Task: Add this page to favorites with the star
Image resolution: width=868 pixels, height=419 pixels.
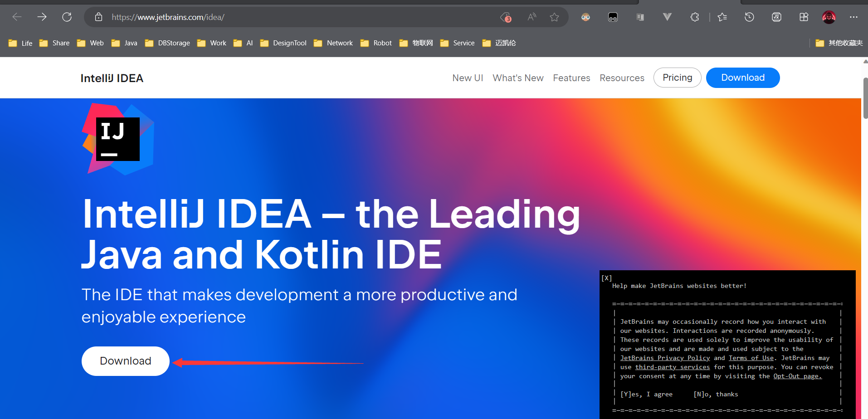Action: point(554,17)
